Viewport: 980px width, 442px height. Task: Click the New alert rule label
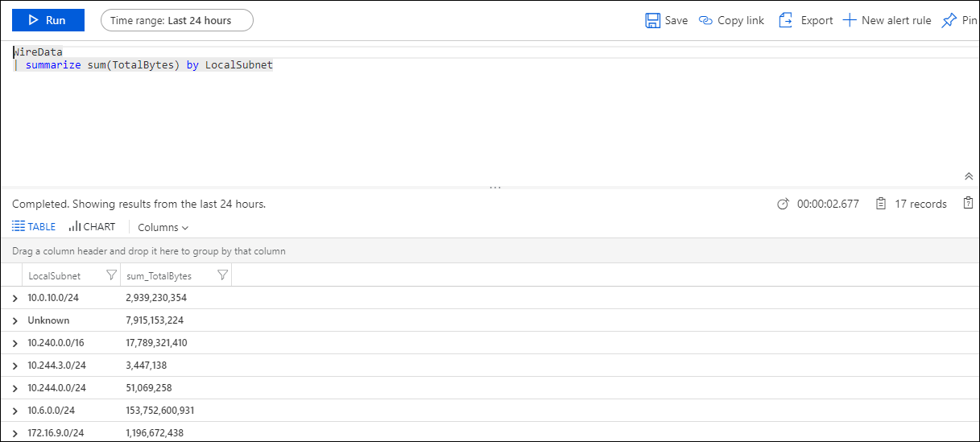coord(896,20)
